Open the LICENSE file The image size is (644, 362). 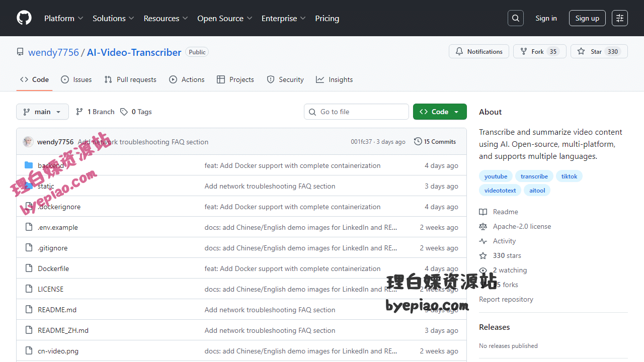tap(50, 289)
